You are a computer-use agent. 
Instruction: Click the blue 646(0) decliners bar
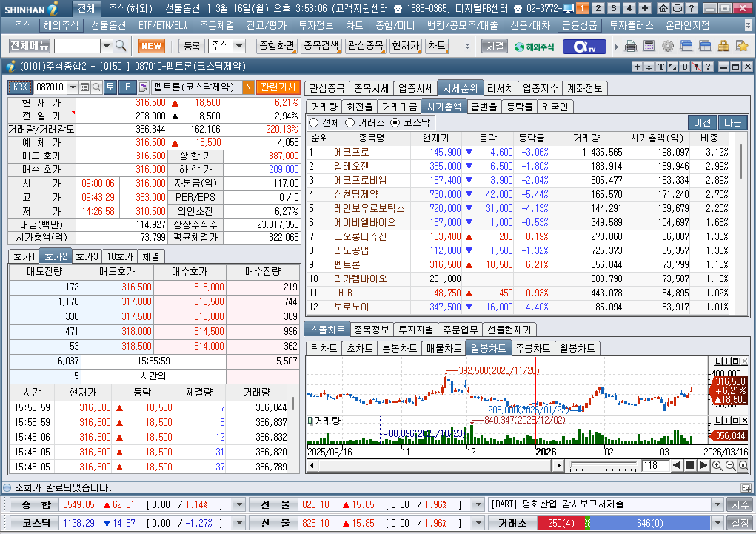click(650, 523)
